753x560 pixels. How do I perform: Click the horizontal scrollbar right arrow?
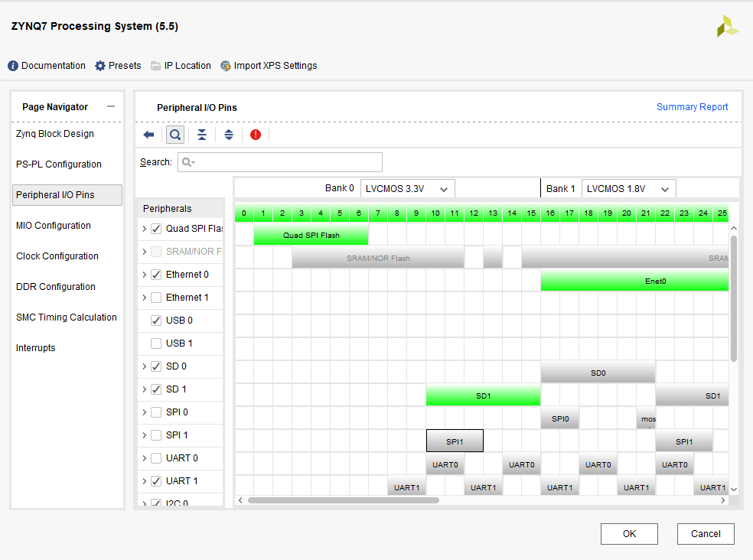pyautogui.click(x=722, y=500)
